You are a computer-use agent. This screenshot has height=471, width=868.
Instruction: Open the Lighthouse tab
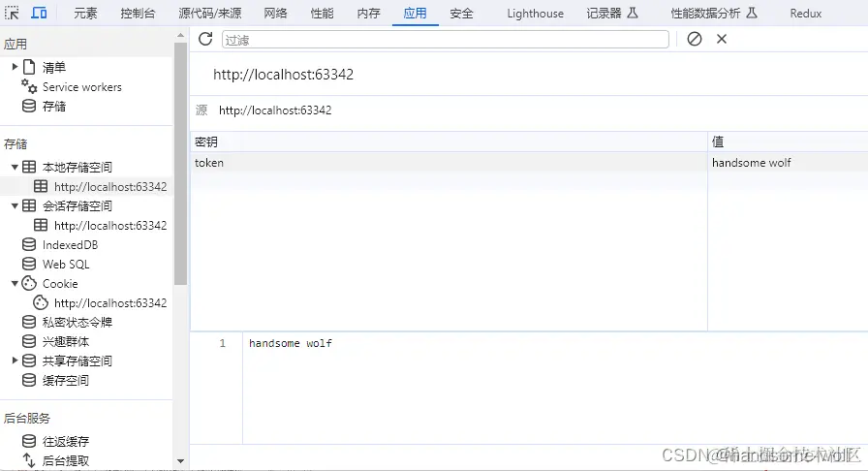point(536,14)
